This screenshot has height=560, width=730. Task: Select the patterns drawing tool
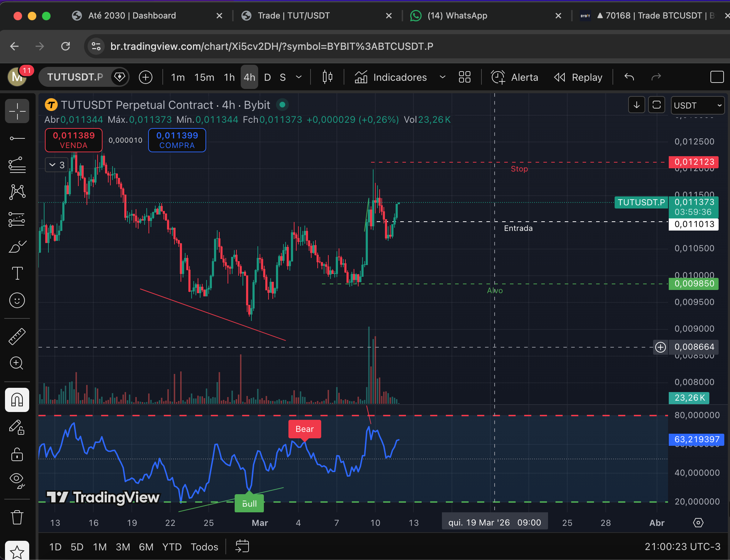[17, 192]
